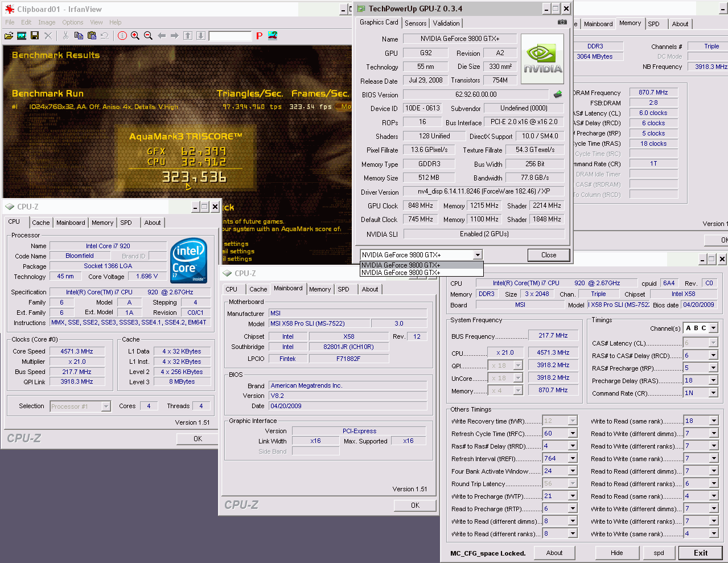Save GPU BIOS with chip icon in GPU-Z
This screenshot has height=563, width=728.
[558, 94]
